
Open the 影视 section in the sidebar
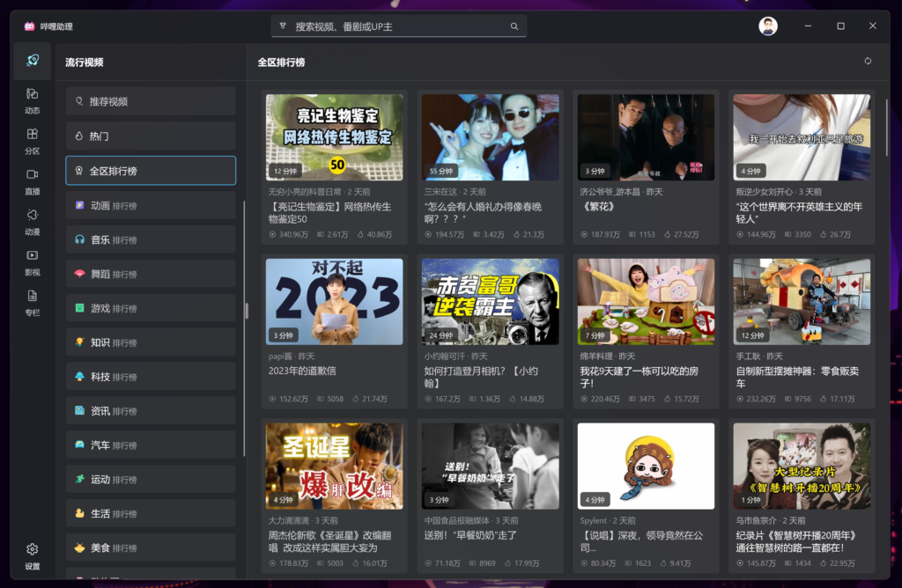32,261
